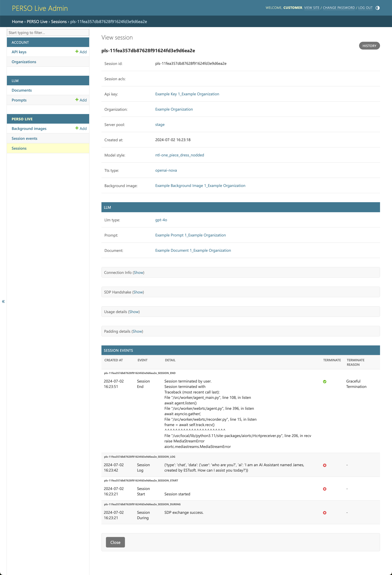The image size is (392, 575).
Task: Click LOG OUT in the header
Action: (x=365, y=8)
